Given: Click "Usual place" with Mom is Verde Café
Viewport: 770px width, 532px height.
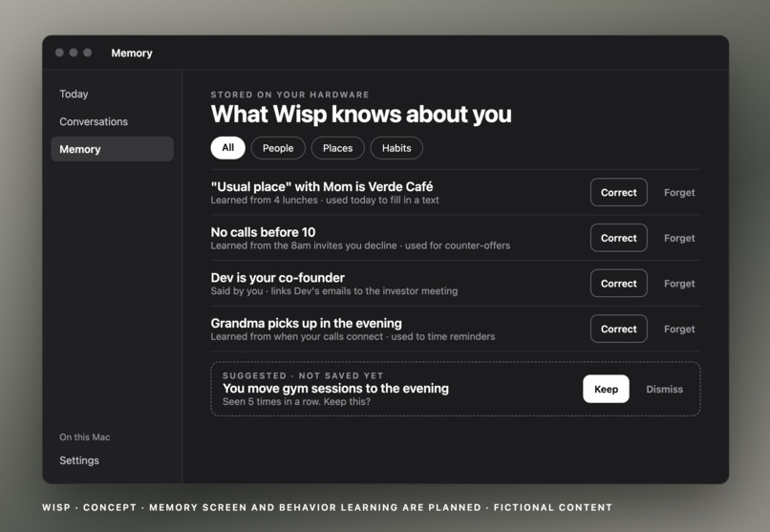Looking at the screenshot, I should 322,186.
